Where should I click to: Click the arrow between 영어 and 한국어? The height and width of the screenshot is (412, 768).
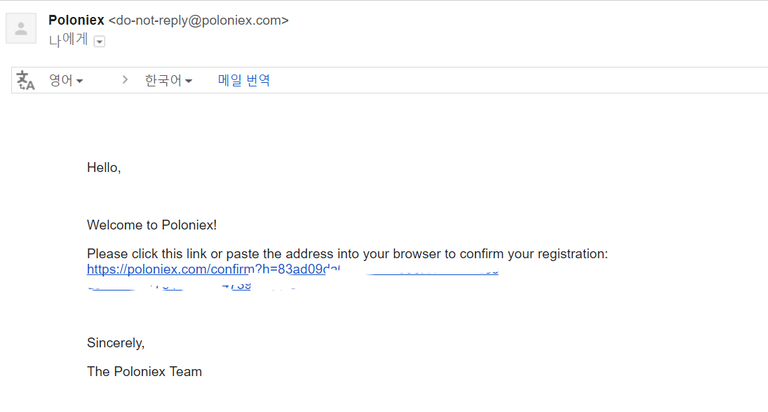125,80
